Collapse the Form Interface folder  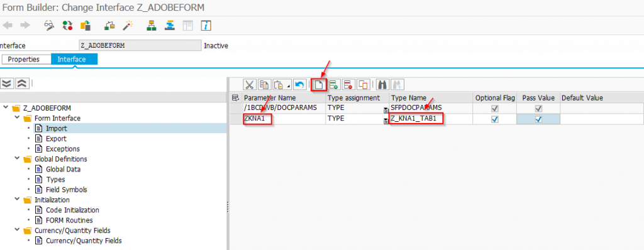coord(17,118)
